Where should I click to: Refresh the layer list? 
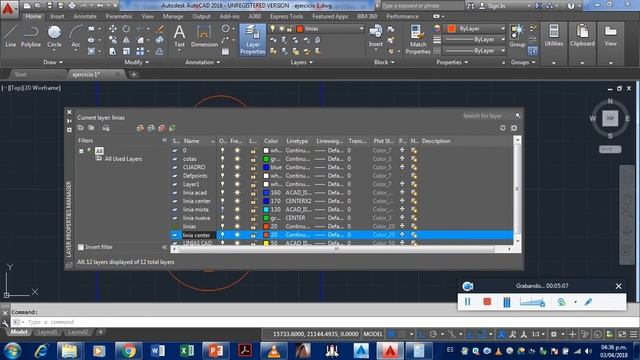point(502,128)
